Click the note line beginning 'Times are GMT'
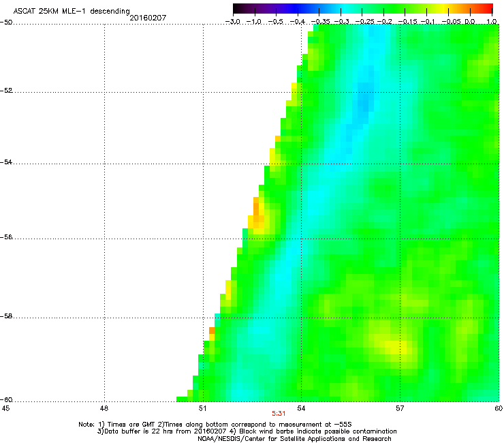The image size is (504, 443). 215,425
